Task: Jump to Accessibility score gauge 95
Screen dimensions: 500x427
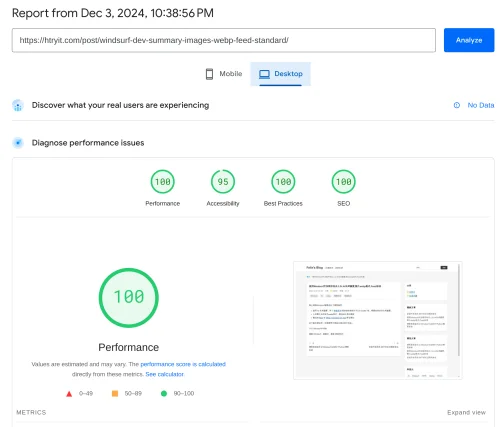Action: tap(223, 182)
